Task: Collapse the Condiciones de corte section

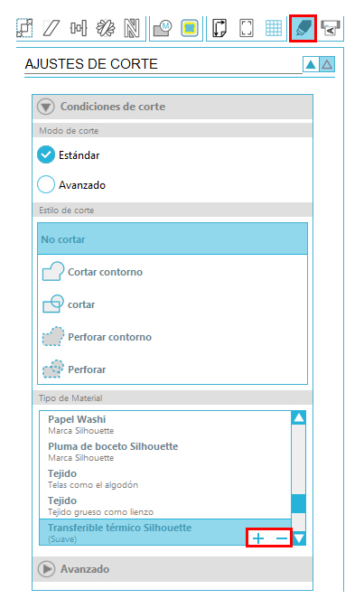Action: [x=46, y=107]
